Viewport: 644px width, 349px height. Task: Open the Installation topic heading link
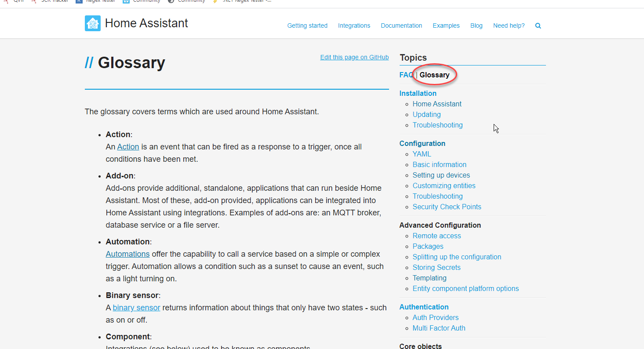click(418, 93)
